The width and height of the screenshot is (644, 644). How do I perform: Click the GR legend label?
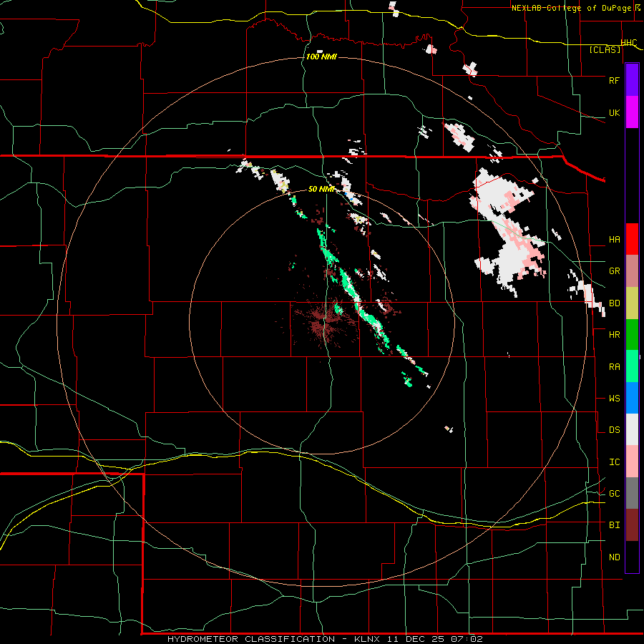(x=614, y=271)
